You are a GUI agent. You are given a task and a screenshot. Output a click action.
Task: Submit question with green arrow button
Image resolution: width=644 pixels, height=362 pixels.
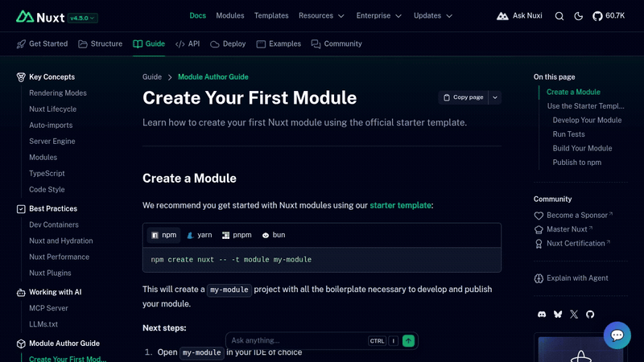click(408, 340)
